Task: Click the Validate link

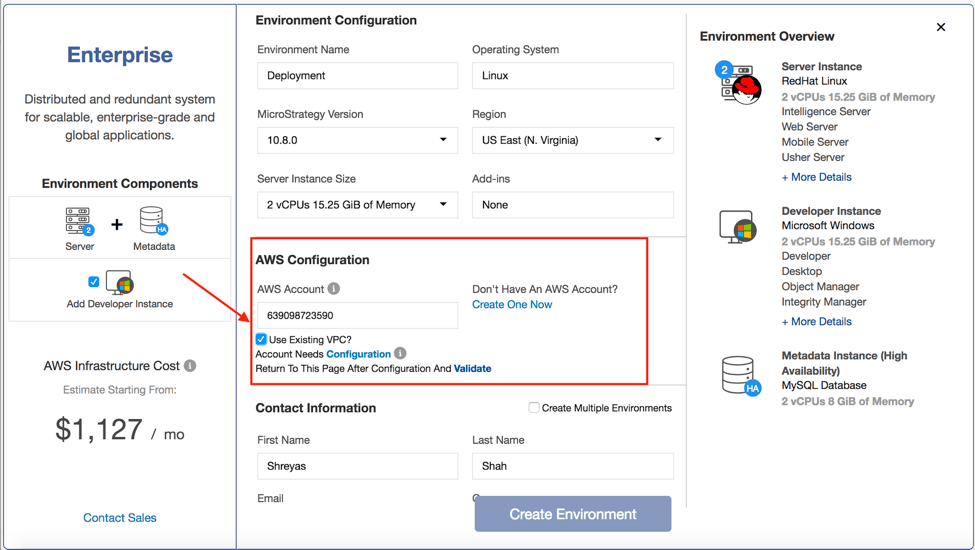Action: click(x=472, y=369)
